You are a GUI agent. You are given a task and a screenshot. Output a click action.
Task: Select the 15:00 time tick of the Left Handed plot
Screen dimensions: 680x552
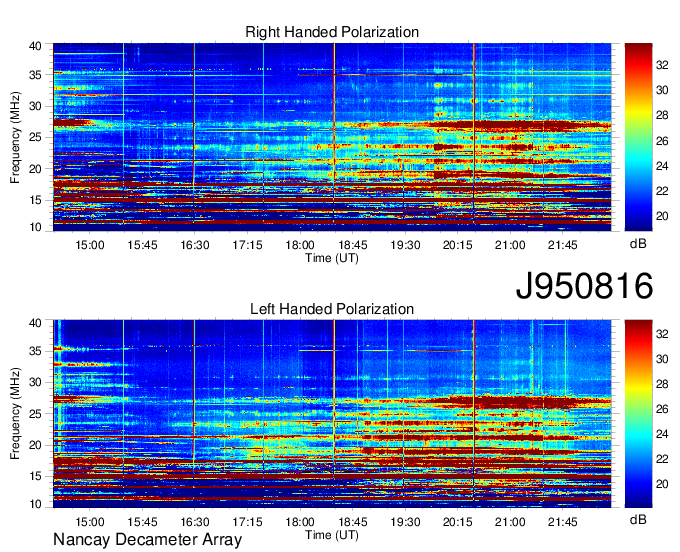click(90, 522)
